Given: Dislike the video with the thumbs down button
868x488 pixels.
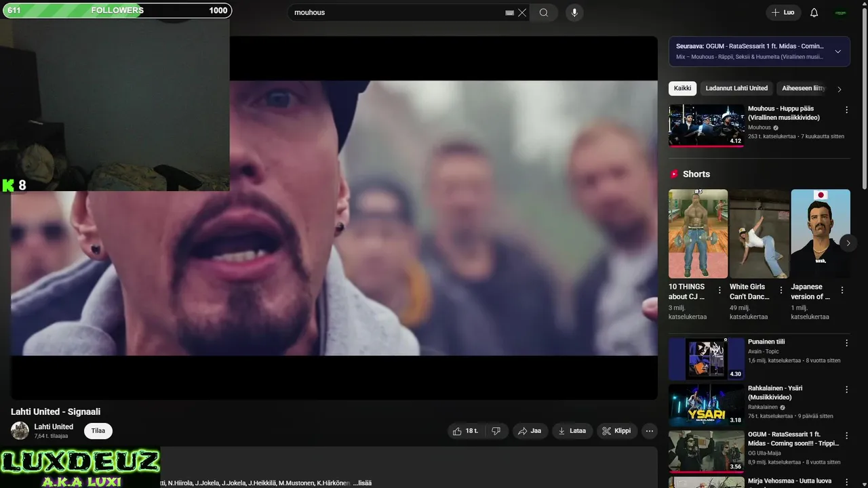Looking at the screenshot, I should point(496,431).
